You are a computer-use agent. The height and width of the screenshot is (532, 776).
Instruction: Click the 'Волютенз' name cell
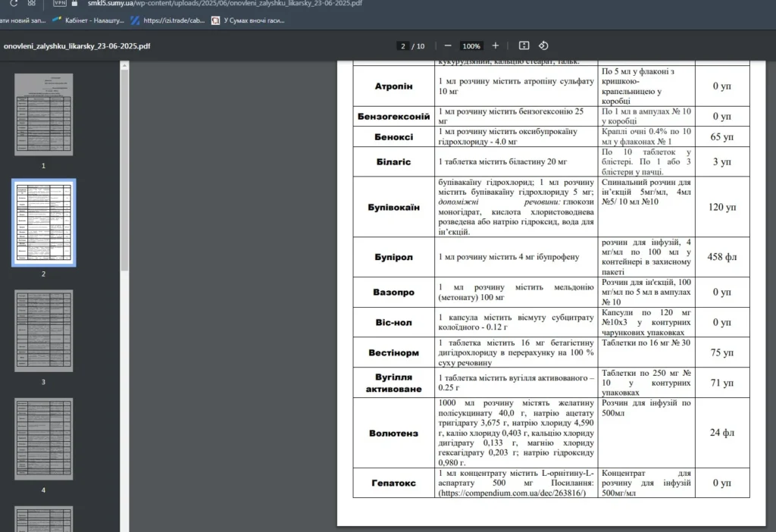click(393, 433)
